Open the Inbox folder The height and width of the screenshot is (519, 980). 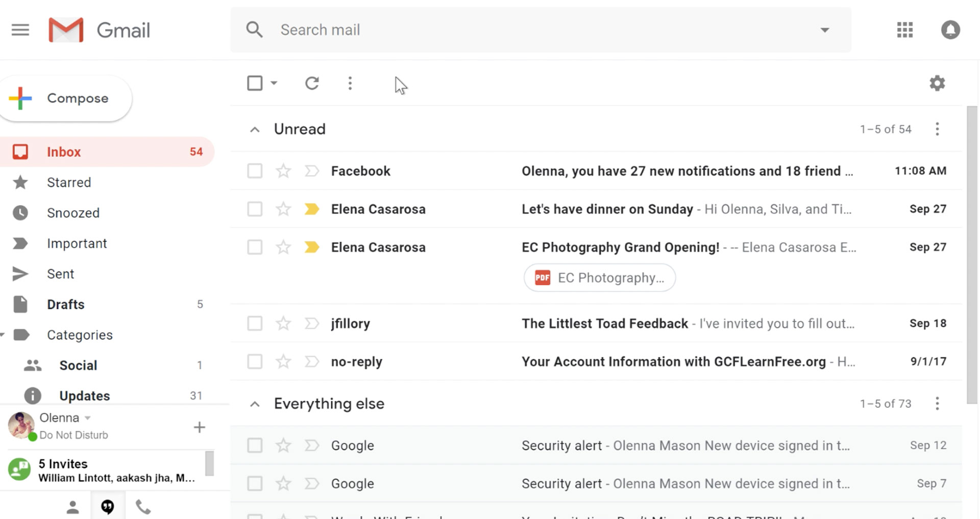coord(64,152)
